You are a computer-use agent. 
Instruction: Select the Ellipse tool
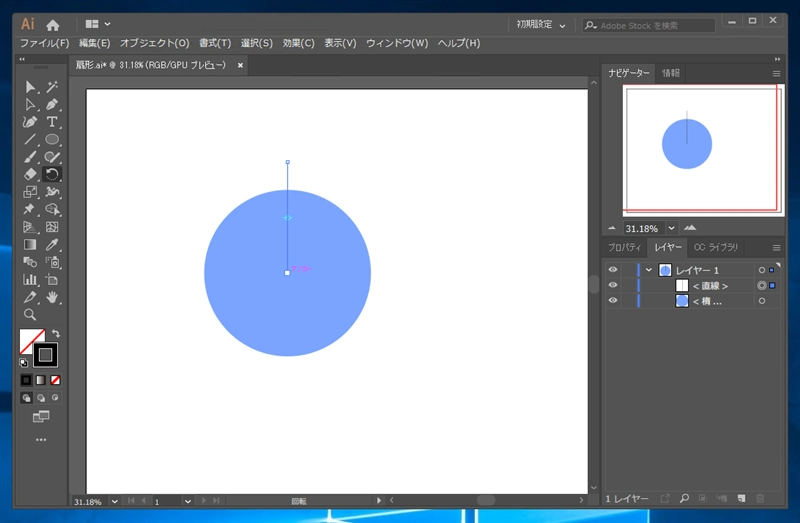[52, 139]
